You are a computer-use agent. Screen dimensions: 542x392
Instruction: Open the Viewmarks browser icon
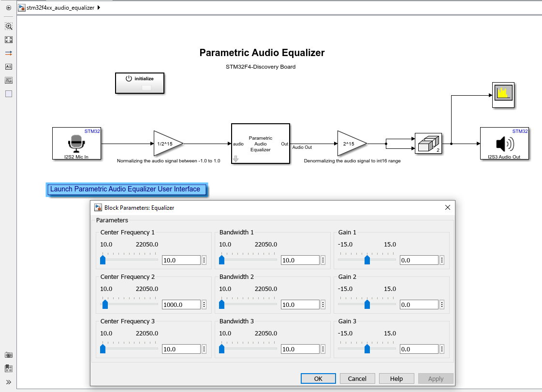pyautogui.click(x=8, y=368)
